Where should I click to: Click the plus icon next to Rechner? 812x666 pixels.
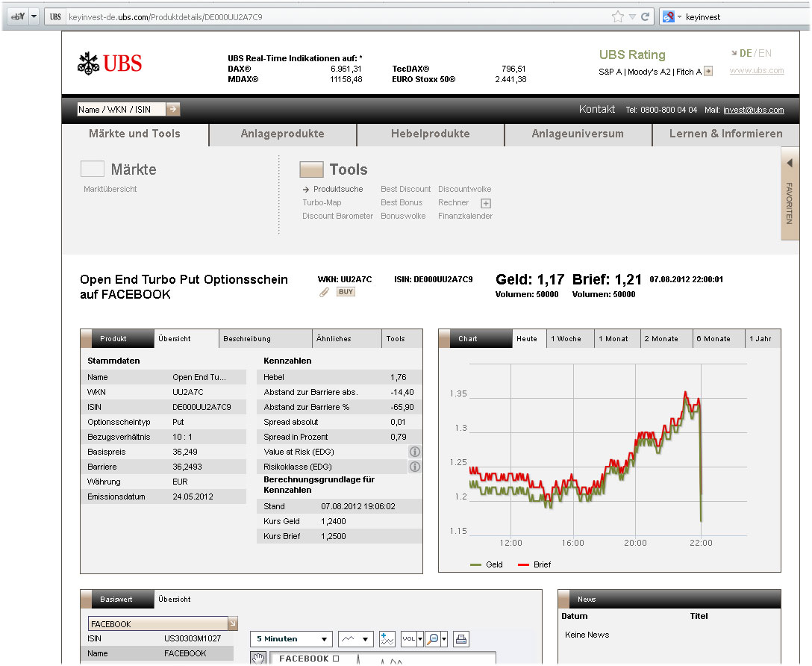(x=486, y=203)
